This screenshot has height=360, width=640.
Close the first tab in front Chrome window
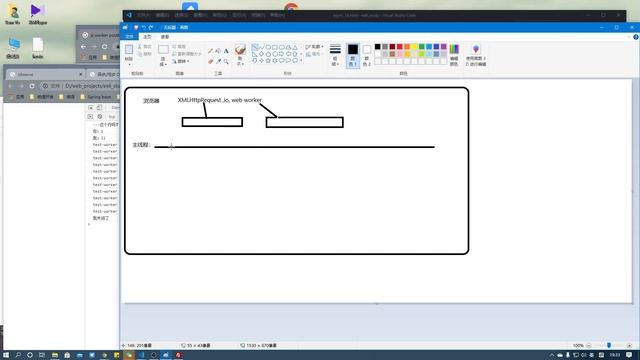(80, 74)
